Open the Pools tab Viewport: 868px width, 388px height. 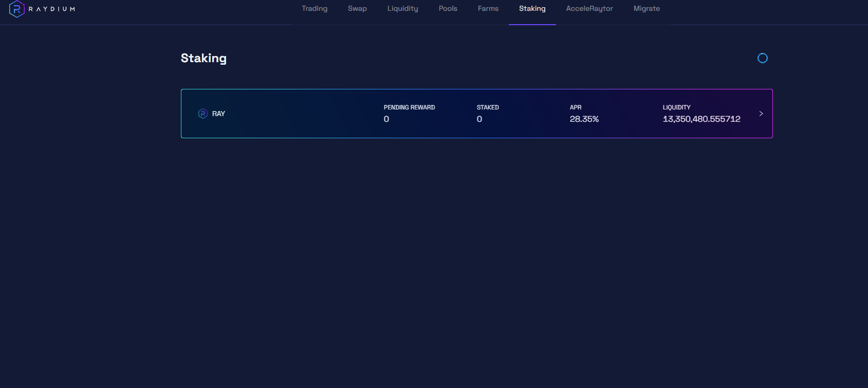[448, 9]
